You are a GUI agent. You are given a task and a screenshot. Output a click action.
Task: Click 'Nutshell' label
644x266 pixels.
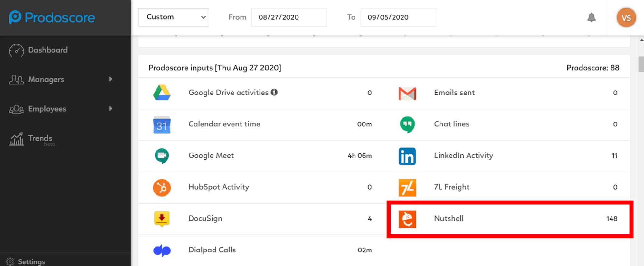click(449, 218)
